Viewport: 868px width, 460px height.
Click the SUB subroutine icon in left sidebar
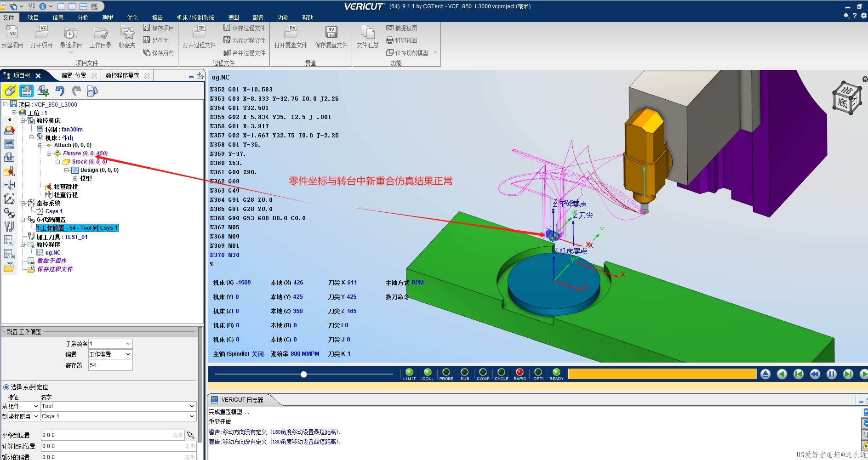click(9, 254)
